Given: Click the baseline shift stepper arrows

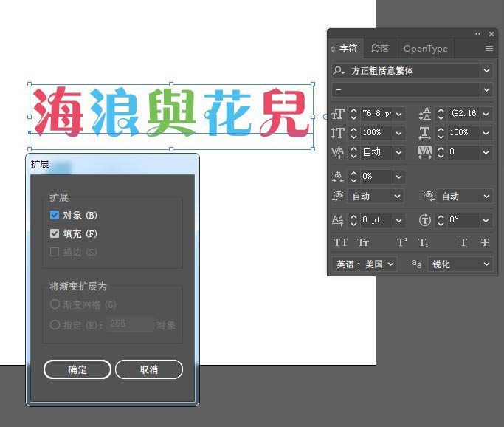Looking at the screenshot, I should point(354,220).
